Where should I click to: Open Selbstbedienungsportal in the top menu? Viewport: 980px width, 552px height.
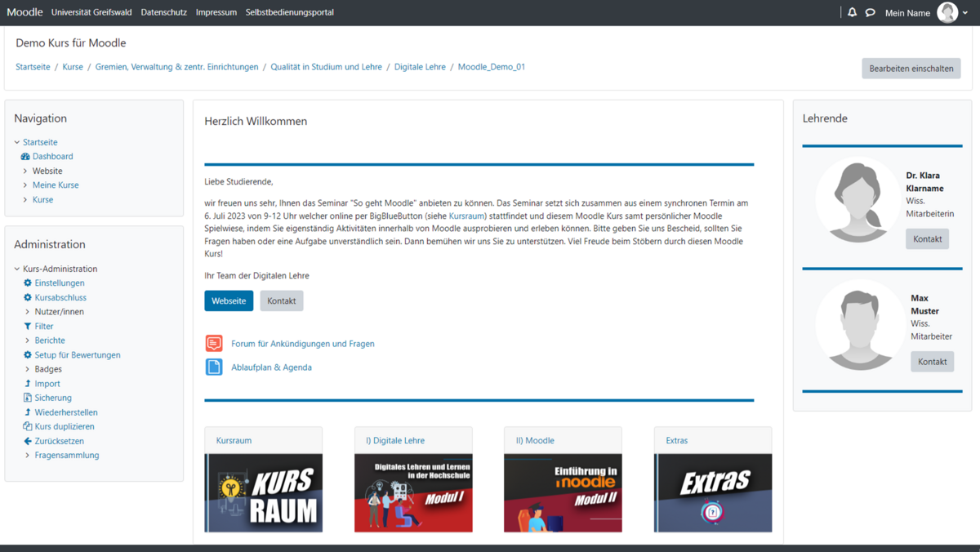coord(289,12)
